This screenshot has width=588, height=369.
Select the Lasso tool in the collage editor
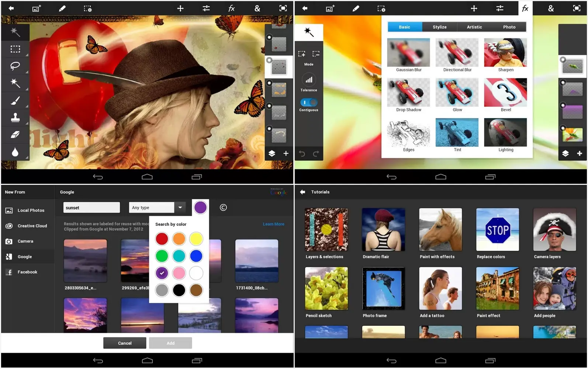pos(15,66)
